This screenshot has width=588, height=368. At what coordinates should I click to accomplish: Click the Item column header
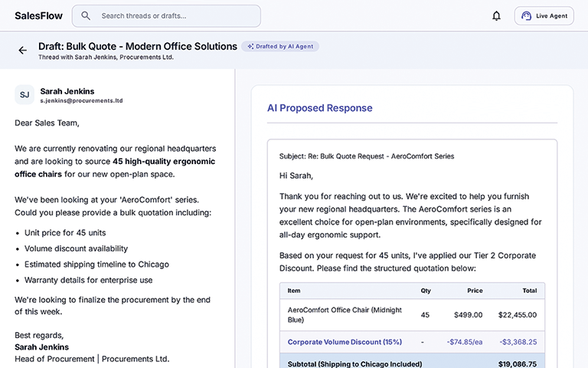294,291
